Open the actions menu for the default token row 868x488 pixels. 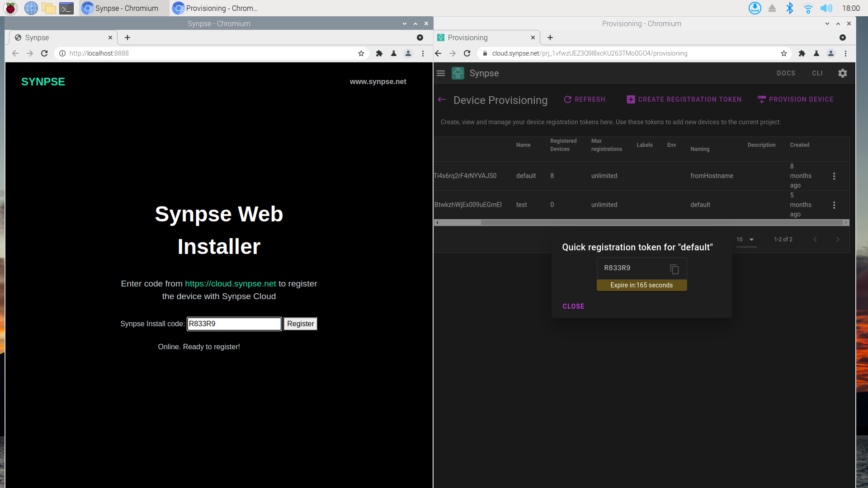click(834, 176)
